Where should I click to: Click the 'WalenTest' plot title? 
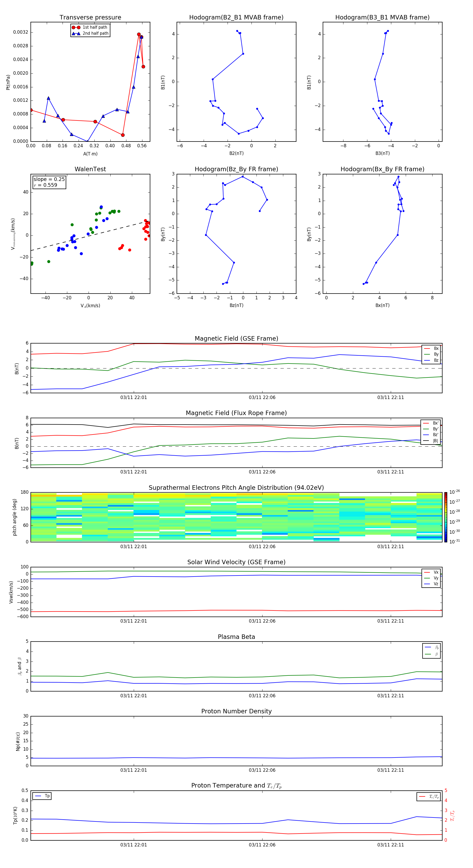point(90,169)
